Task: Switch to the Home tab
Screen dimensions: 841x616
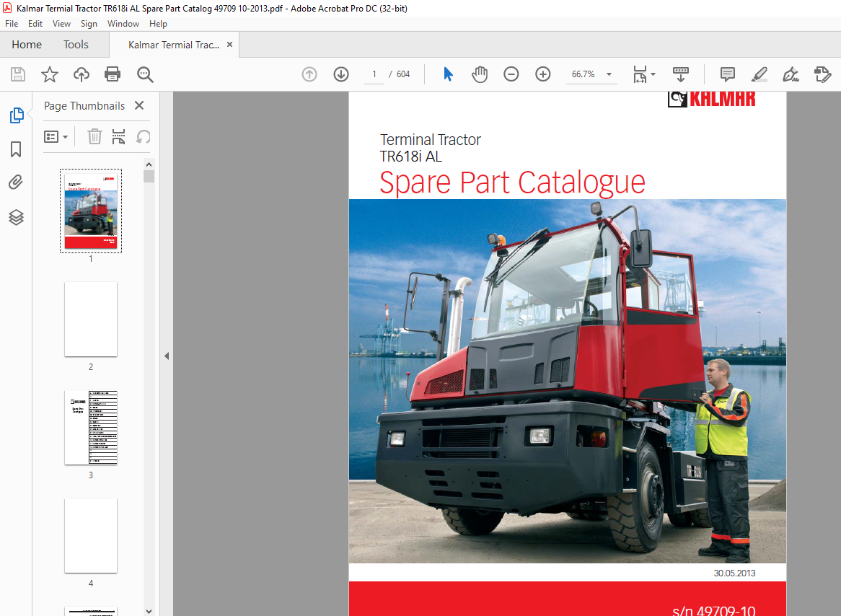Action: pyautogui.click(x=27, y=45)
